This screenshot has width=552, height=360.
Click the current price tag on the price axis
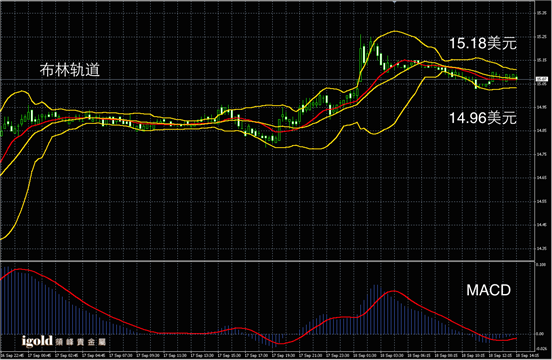[x=541, y=80]
